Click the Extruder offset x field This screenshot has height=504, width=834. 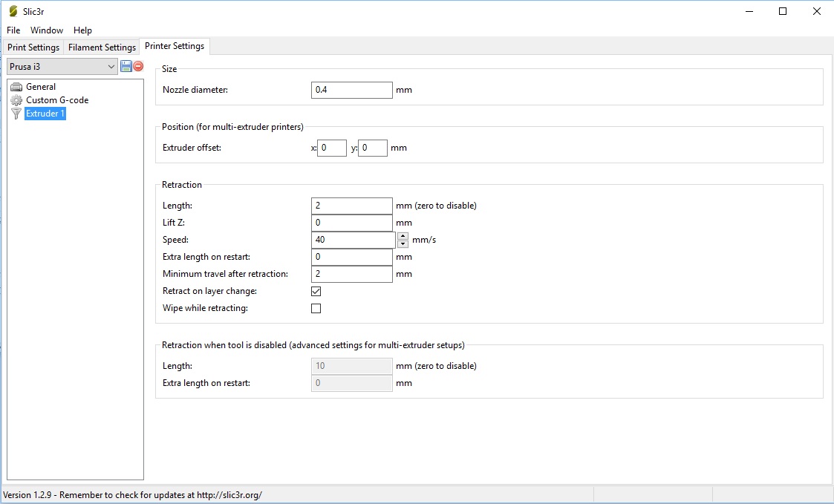(x=332, y=148)
